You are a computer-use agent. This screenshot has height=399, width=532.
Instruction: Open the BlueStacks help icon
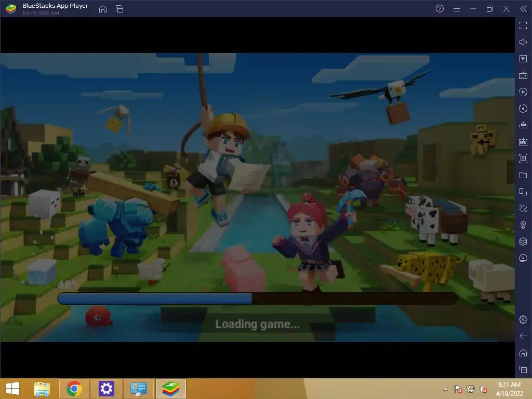(440, 9)
